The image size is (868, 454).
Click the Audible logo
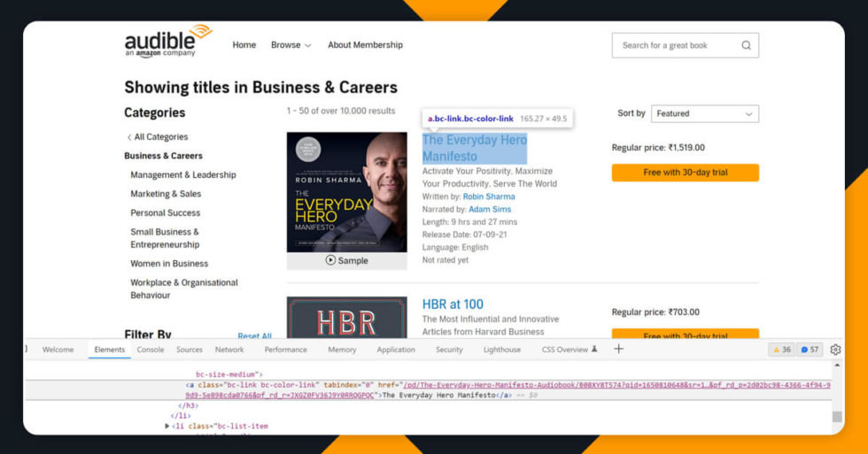tap(167, 41)
